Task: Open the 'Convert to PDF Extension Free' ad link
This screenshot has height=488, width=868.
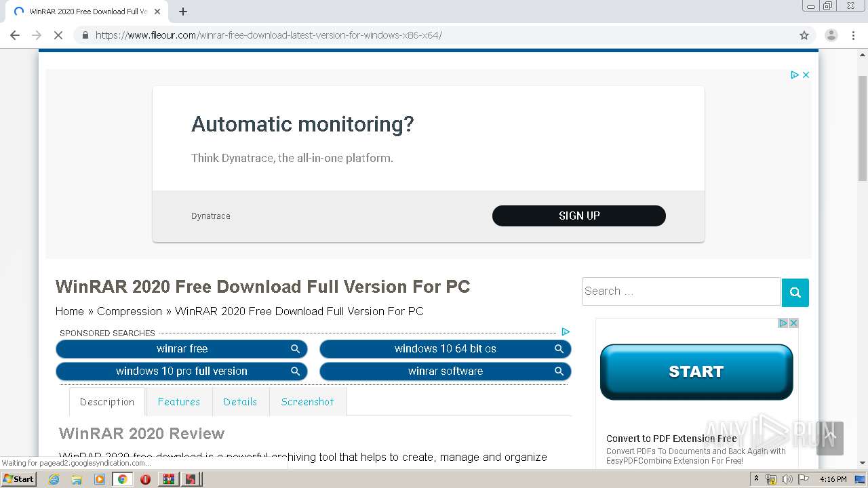Action: coord(671,439)
